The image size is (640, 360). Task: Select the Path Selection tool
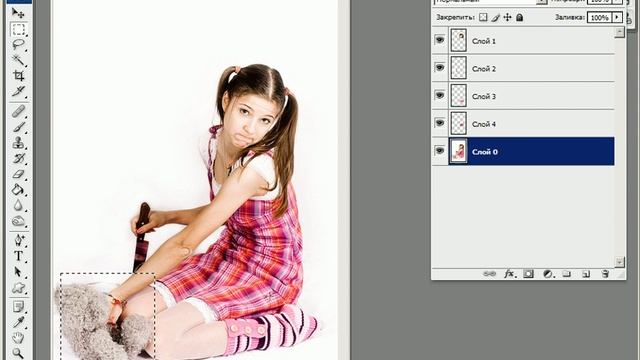[18, 271]
